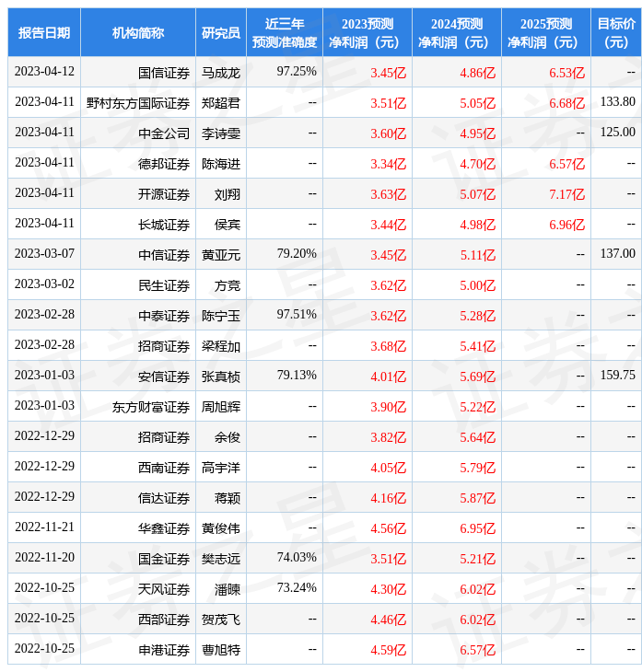Click the 3.68亿 forecast value
Image resolution: width=642 pixels, height=672 pixels.
(x=388, y=346)
